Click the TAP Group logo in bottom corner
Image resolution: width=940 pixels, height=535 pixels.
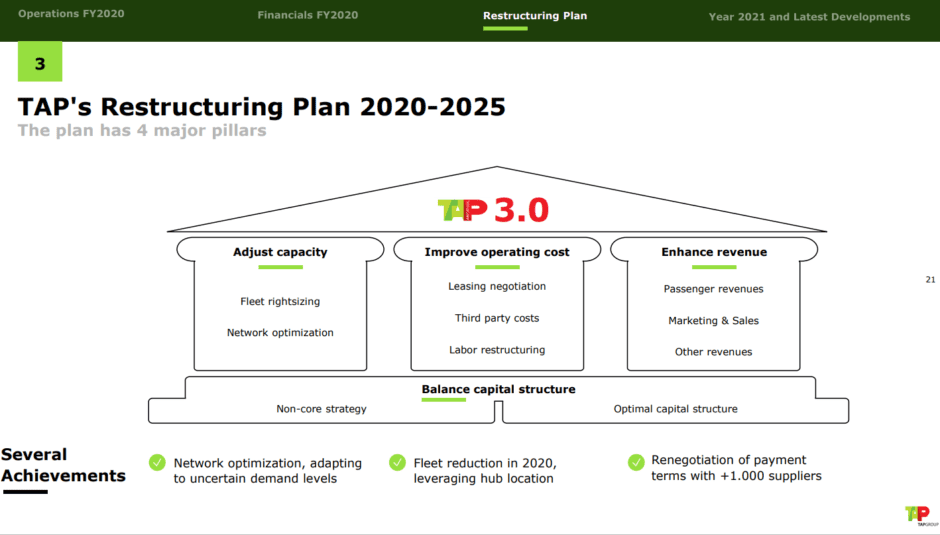920,516
